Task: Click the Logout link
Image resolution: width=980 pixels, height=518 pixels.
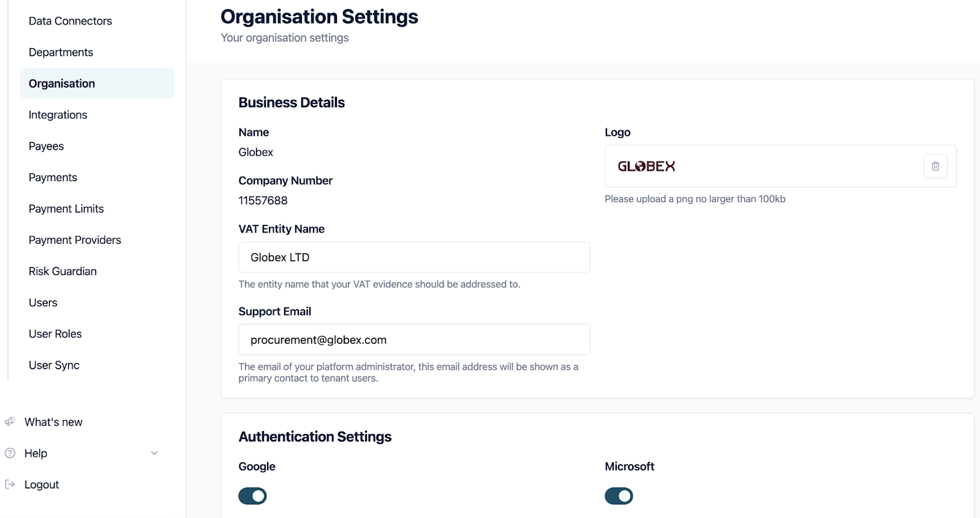Action: tap(42, 484)
